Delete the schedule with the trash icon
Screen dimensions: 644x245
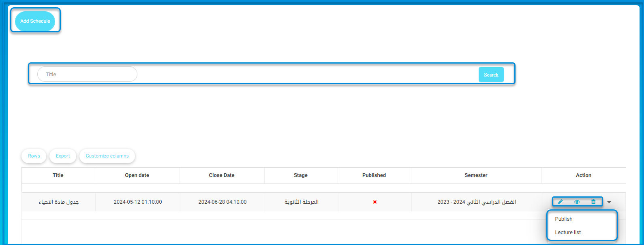pyautogui.click(x=593, y=202)
